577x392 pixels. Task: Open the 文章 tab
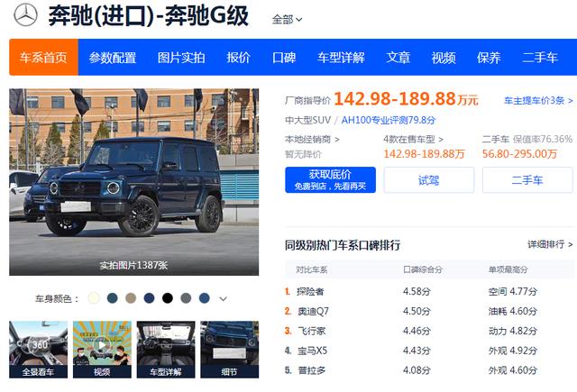pyautogui.click(x=398, y=58)
